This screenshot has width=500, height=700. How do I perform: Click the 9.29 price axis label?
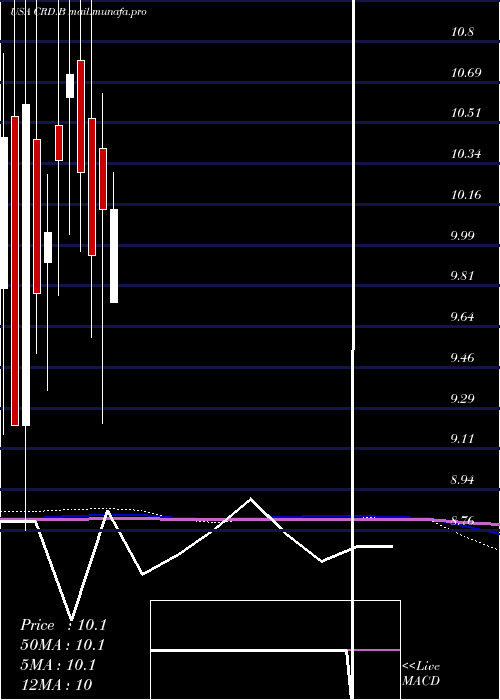(x=462, y=398)
